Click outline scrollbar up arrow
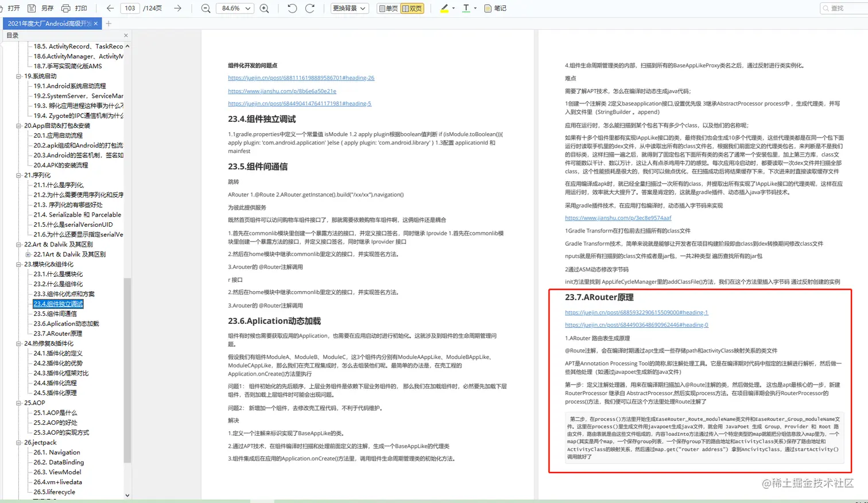This screenshot has width=868, height=503. [x=127, y=46]
